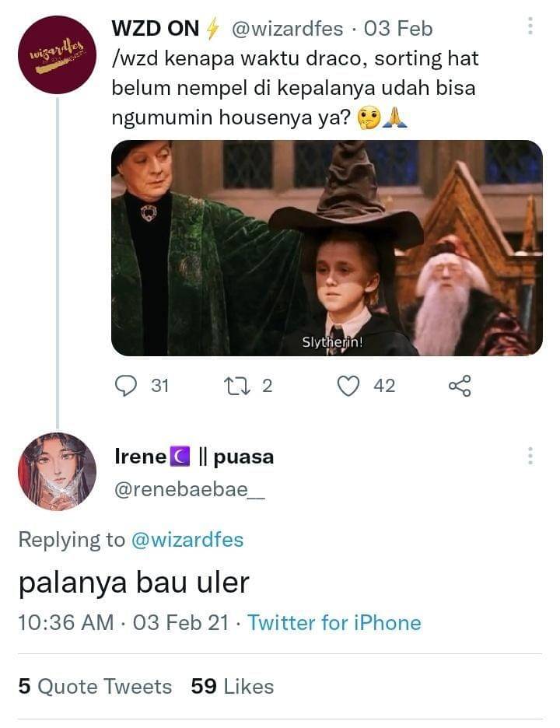
Task: Show the 59 Likes list
Action: click(x=233, y=687)
